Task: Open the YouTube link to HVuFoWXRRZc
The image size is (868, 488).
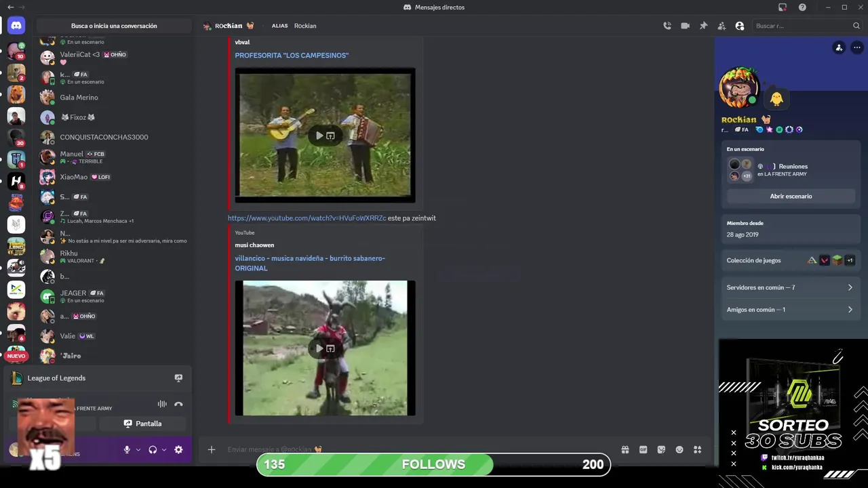Action: pos(307,218)
